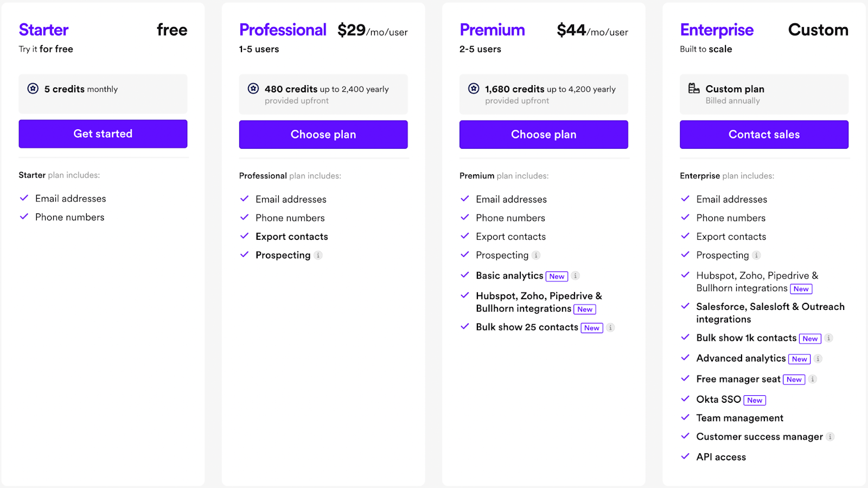The height and width of the screenshot is (488, 868).
Task: Choose the Professional plan
Action: (323, 135)
